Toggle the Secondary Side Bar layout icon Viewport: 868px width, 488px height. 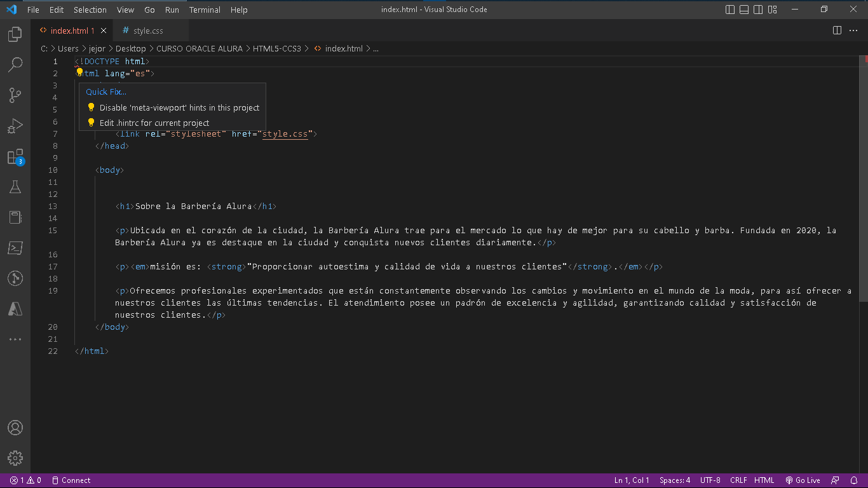click(758, 10)
